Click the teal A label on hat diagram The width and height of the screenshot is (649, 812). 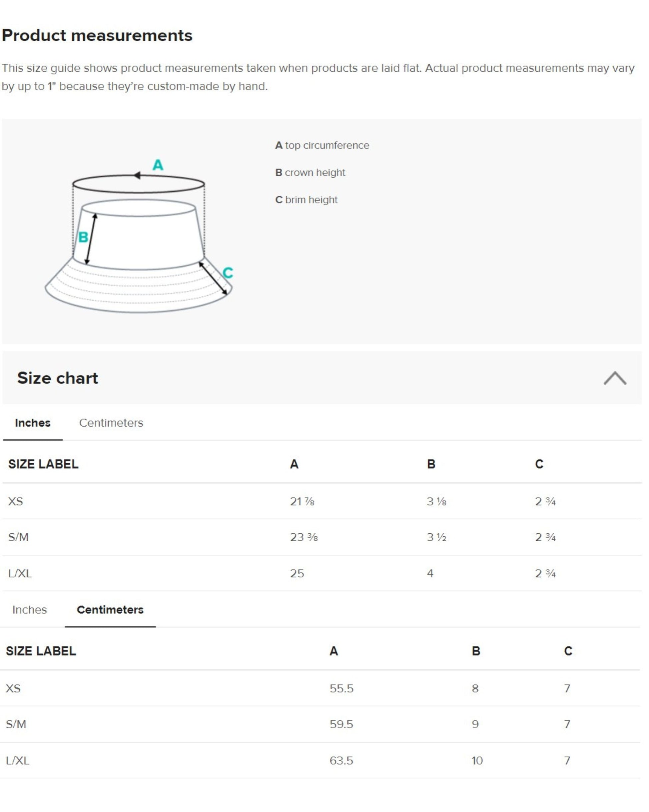point(158,165)
